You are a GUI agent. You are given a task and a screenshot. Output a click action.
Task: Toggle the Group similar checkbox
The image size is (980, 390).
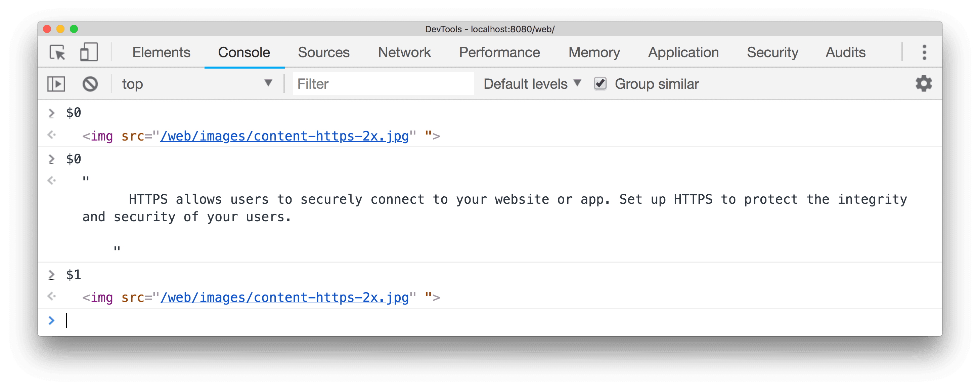(599, 84)
